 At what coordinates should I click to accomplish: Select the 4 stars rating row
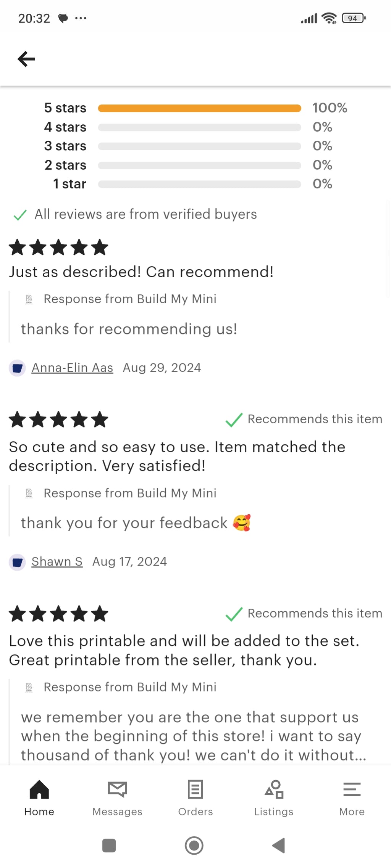(x=199, y=127)
